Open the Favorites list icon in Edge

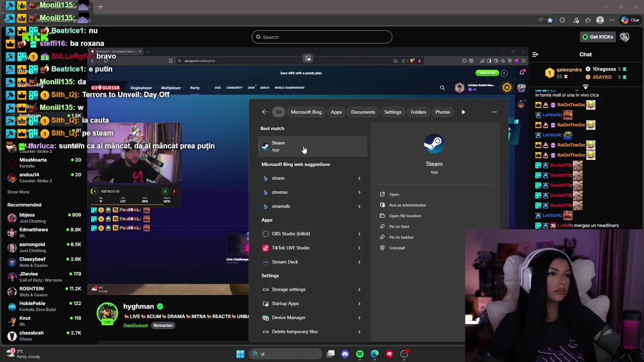588,20
